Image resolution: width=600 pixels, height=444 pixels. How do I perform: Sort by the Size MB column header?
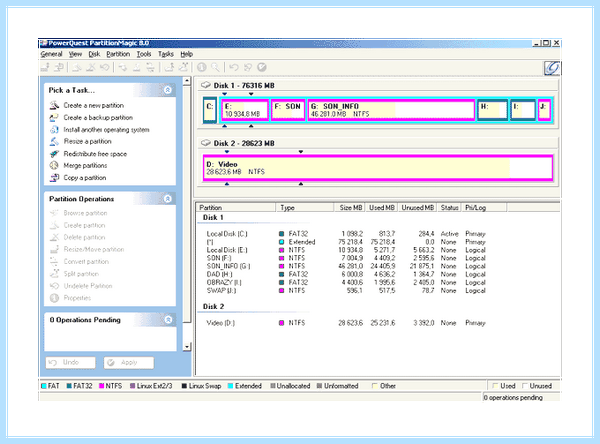click(x=349, y=207)
